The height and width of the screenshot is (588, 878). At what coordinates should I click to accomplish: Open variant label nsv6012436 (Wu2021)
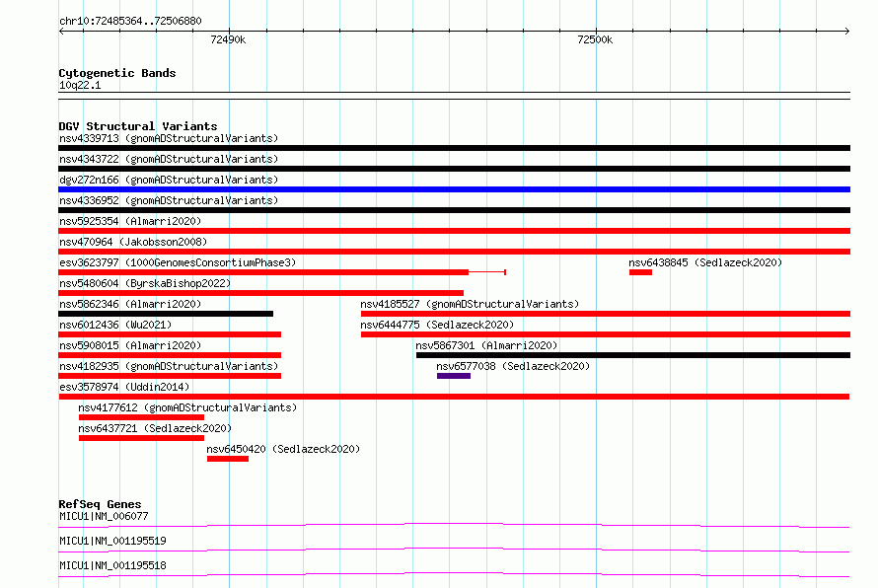click(x=115, y=325)
